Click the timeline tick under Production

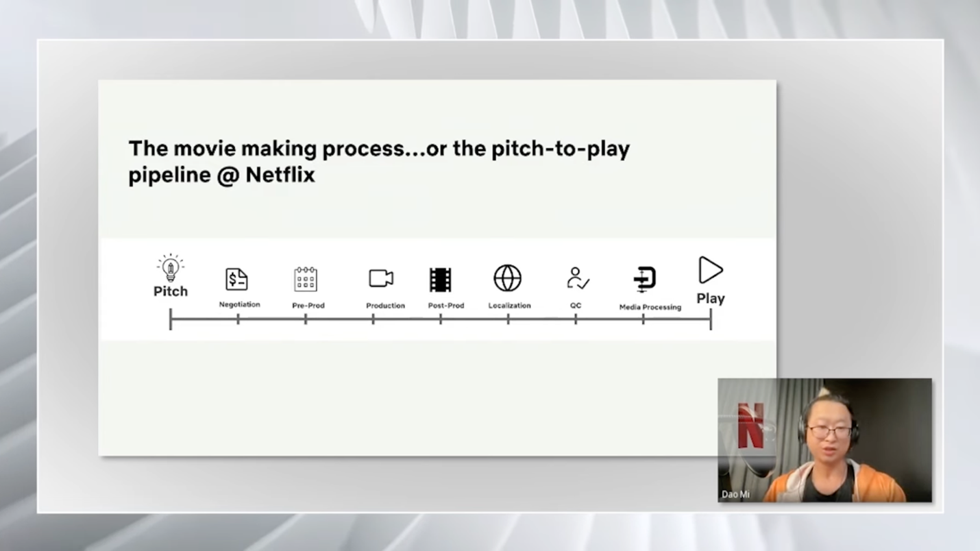373,319
